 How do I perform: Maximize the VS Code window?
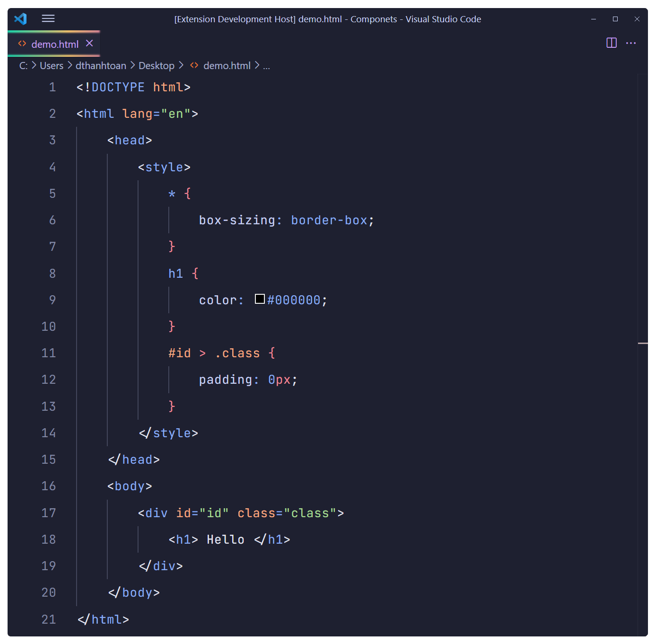click(615, 19)
